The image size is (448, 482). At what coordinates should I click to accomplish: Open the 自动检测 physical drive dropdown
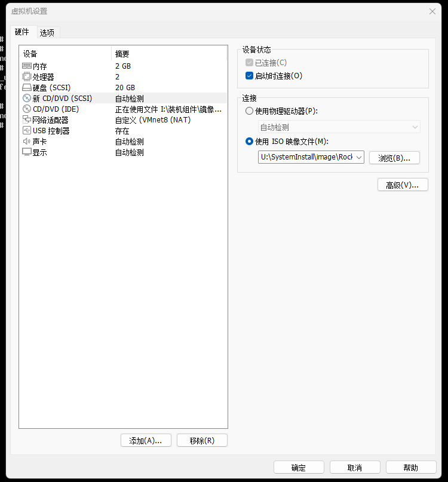339,127
